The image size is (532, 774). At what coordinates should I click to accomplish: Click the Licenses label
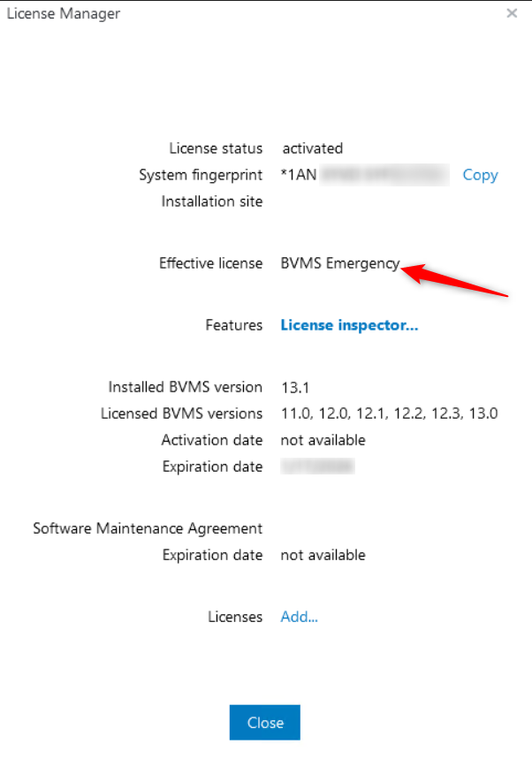coord(236,617)
